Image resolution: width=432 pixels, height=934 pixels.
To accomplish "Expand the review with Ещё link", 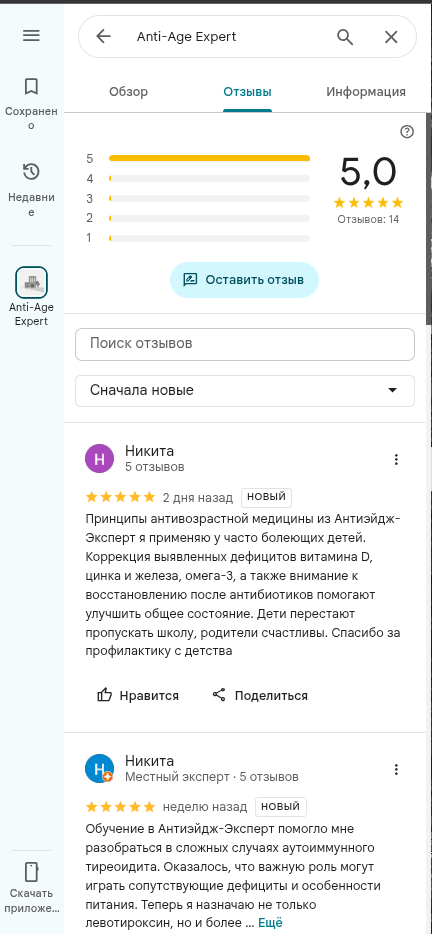I will point(270,923).
